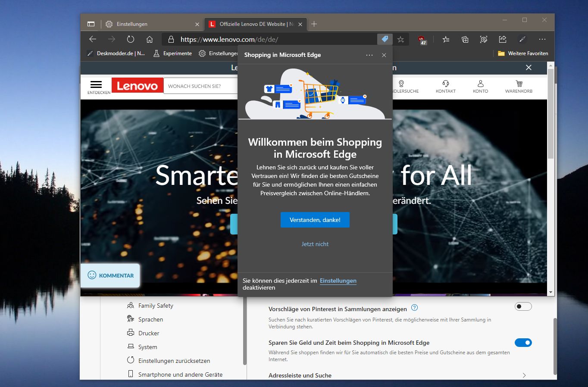
Task: Open Collections icon in Edge toolbar
Action: (465, 39)
